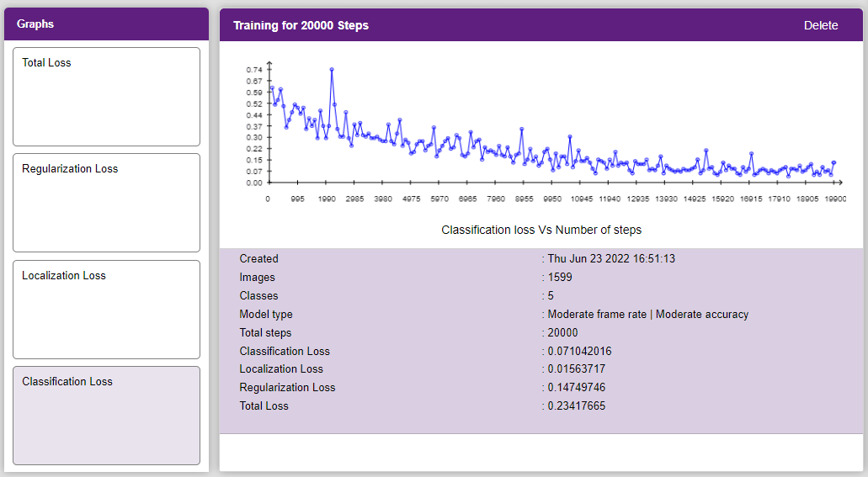Screen dimensions: 868x477
Task: Click the y-axis label 0.37
Action: 254,127
